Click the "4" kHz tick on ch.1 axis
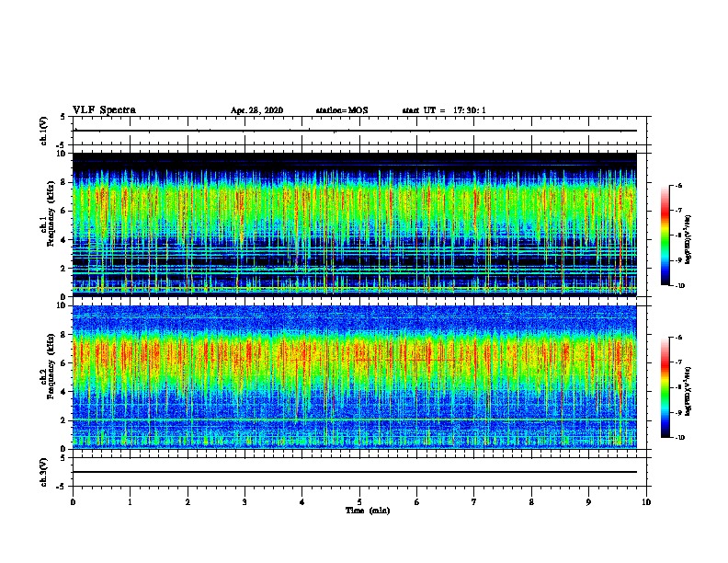The height and width of the screenshot is (563, 728). coord(64,240)
